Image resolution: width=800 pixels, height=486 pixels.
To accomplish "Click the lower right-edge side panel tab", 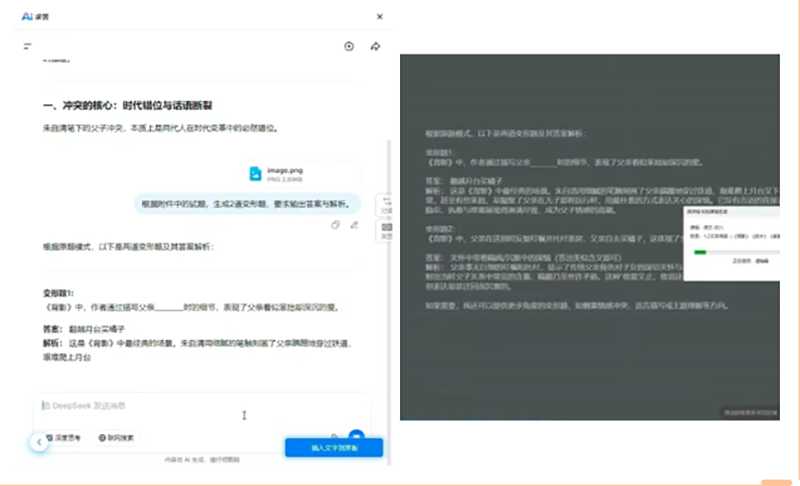I will pyautogui.click(x=386, y=232).
